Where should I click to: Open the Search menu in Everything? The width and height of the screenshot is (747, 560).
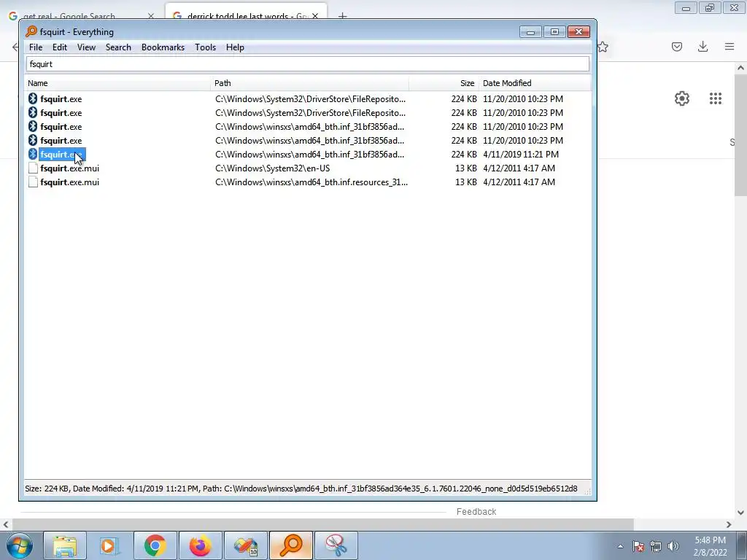(118, 47)
